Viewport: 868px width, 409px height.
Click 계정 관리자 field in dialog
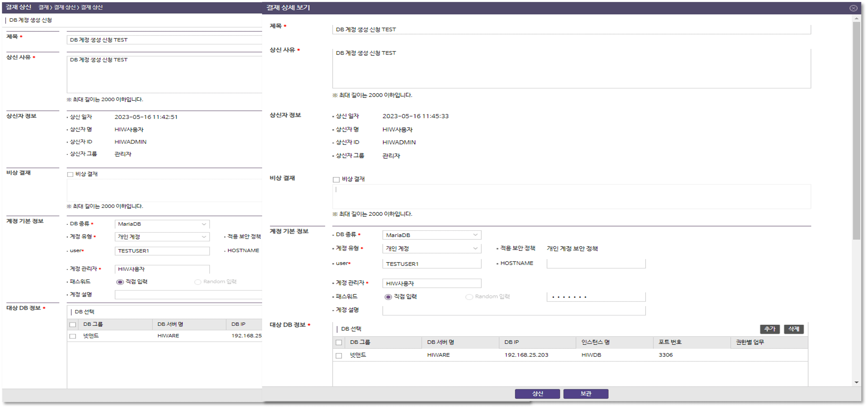(x=432, y=283)
